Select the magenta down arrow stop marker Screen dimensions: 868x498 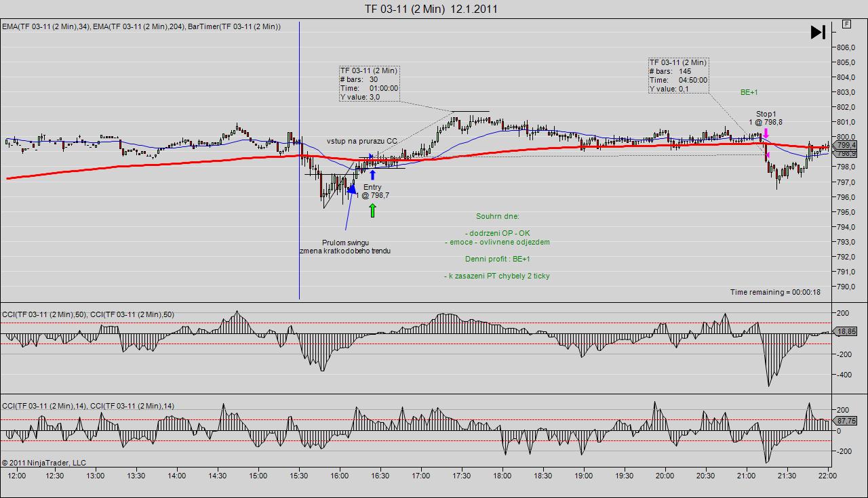click(766, 133)
